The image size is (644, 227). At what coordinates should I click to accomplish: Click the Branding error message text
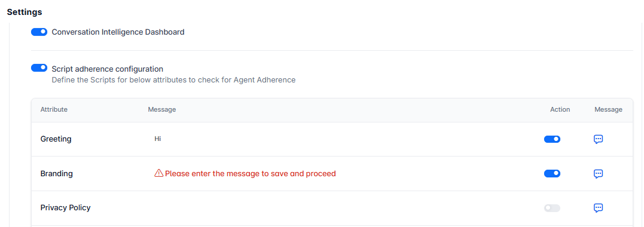[251, 174]
